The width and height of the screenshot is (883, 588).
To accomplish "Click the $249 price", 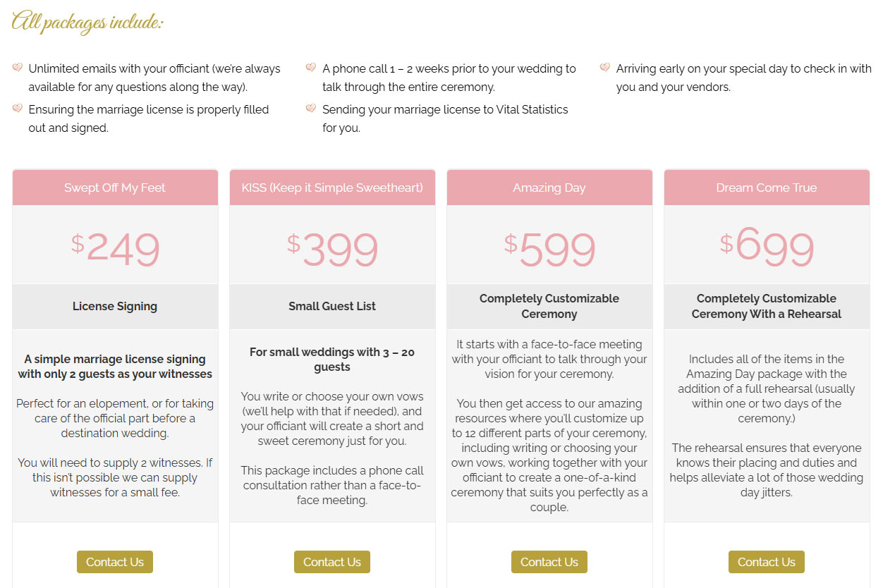I will tap(116, 248).
